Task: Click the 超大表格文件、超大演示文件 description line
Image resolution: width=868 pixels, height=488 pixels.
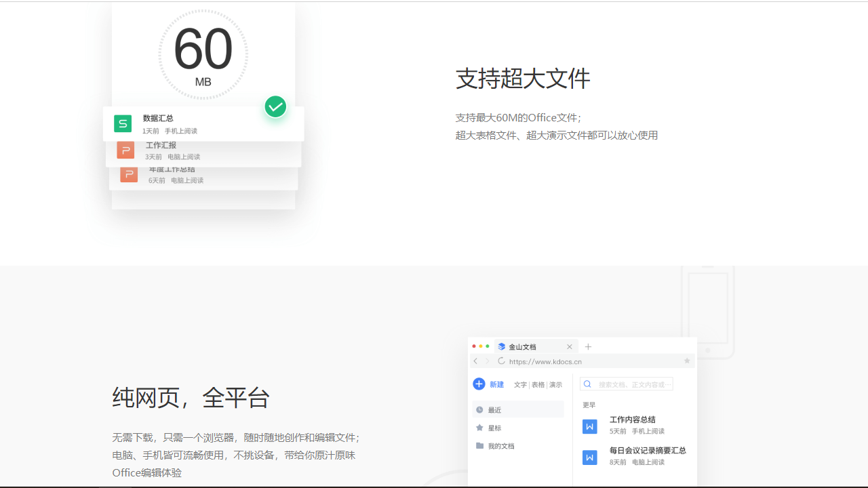Action: [x=557, y=135]
